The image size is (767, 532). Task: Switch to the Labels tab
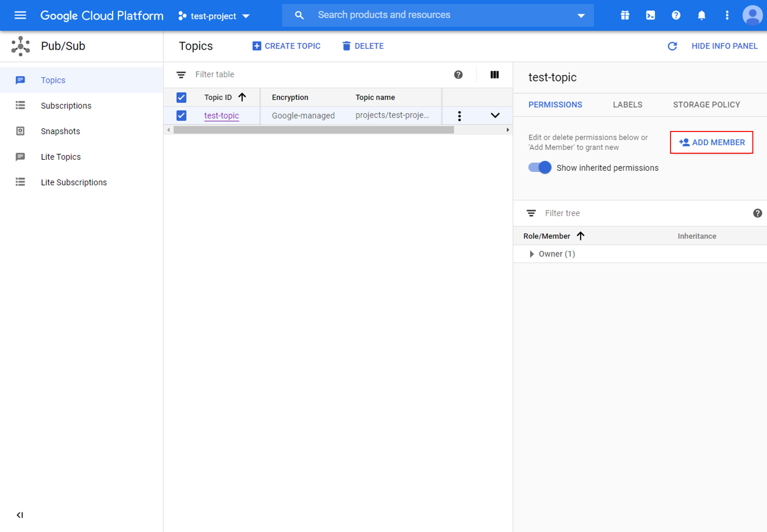click(x=628, y=105)
